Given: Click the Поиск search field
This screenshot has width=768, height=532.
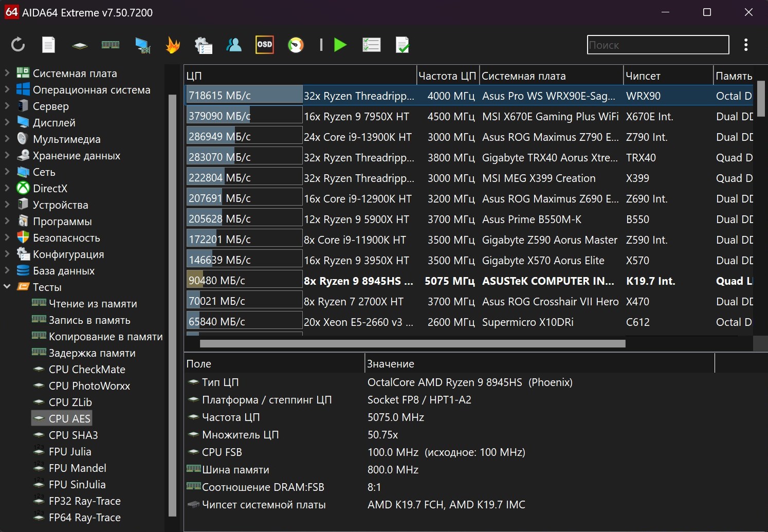Looking at the screenshot, I should (x=657, y=45).
